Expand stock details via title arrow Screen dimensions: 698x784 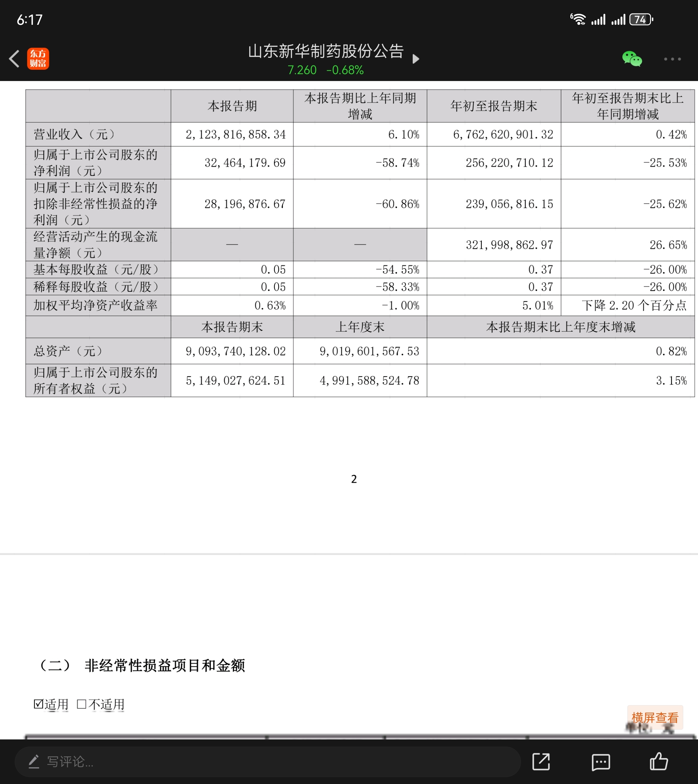click(416, 59)
